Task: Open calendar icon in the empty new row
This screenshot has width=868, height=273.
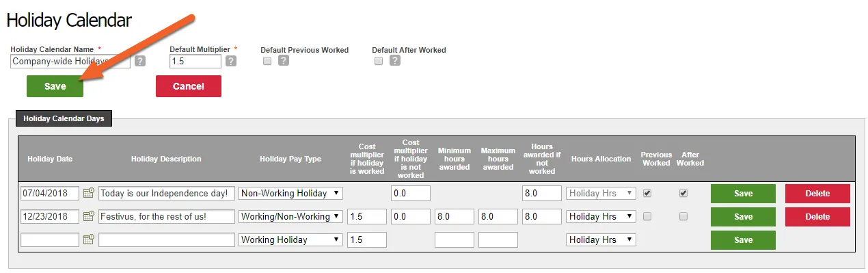Action: coord(88,240)
